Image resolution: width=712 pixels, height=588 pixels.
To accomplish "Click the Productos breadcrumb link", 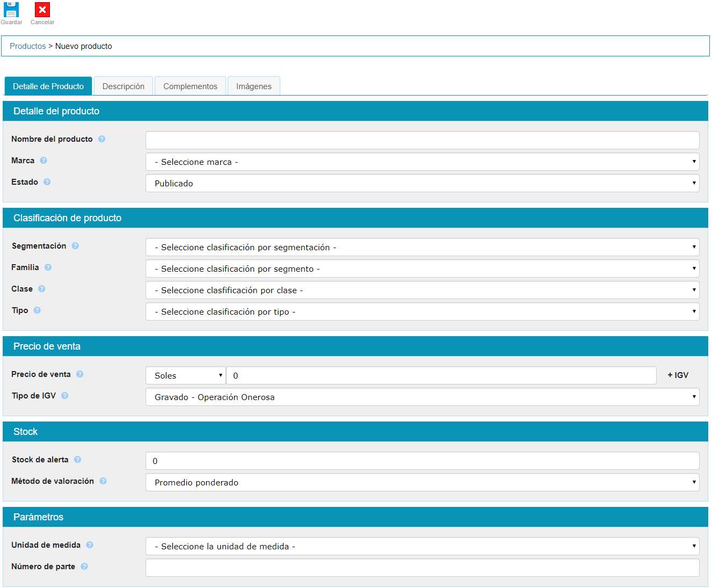I will [x=28, y=46].
